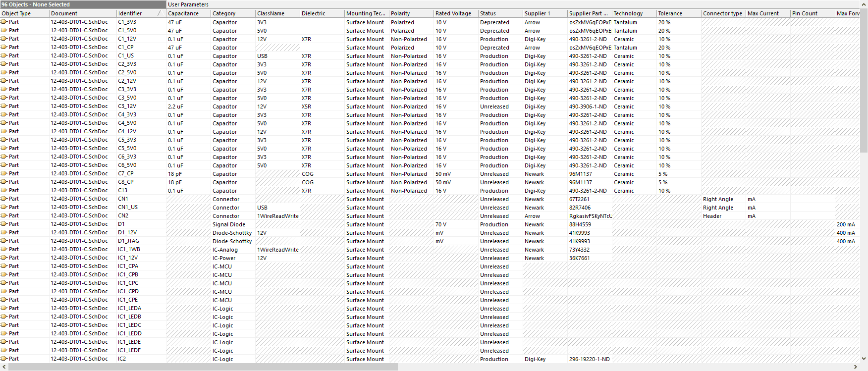This screenshot has width=868, height=371.
Task: Select the 2.2 uF capacitance cell of C3_12V
Action: pyautogui.click(x=188, y=106)
